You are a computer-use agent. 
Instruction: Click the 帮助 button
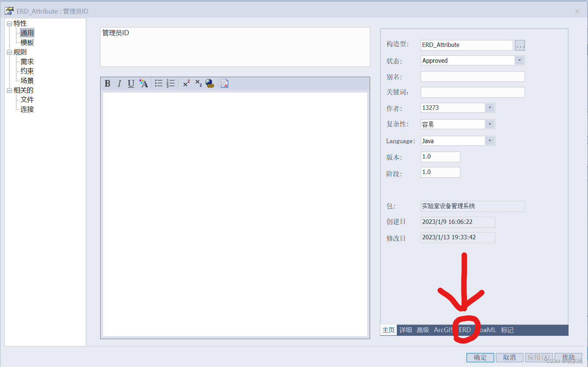568,357
